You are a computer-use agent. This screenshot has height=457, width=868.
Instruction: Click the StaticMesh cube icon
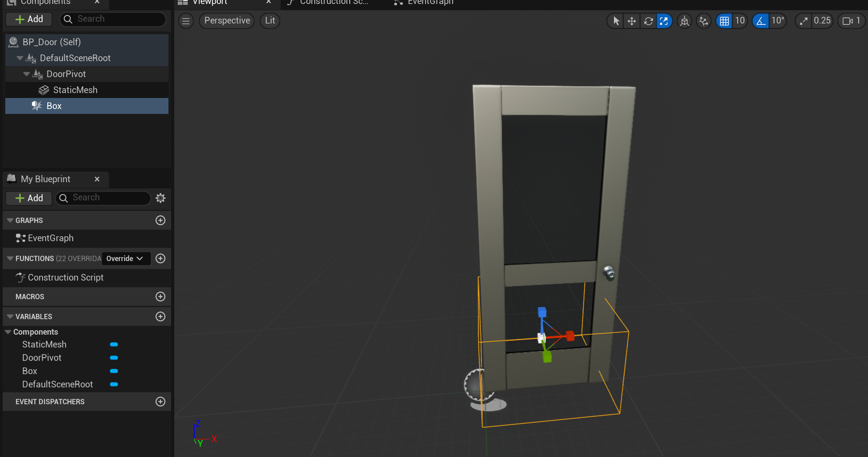[44, 90]
